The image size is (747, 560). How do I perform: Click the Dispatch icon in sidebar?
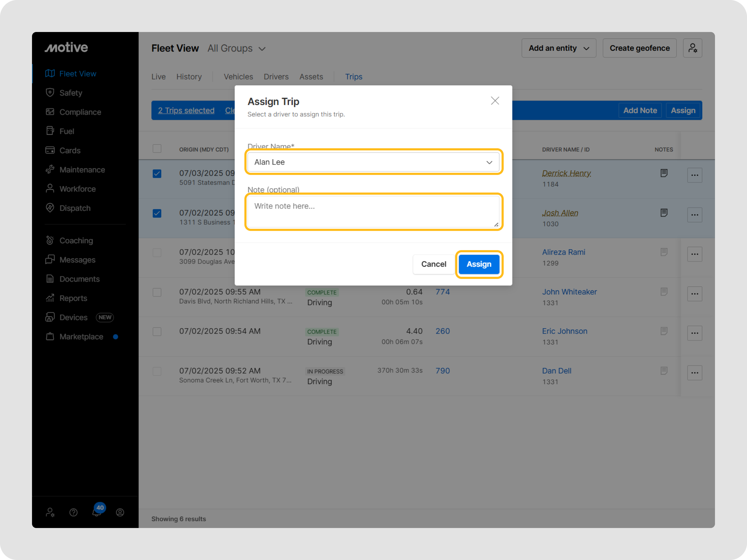[50, 208]
